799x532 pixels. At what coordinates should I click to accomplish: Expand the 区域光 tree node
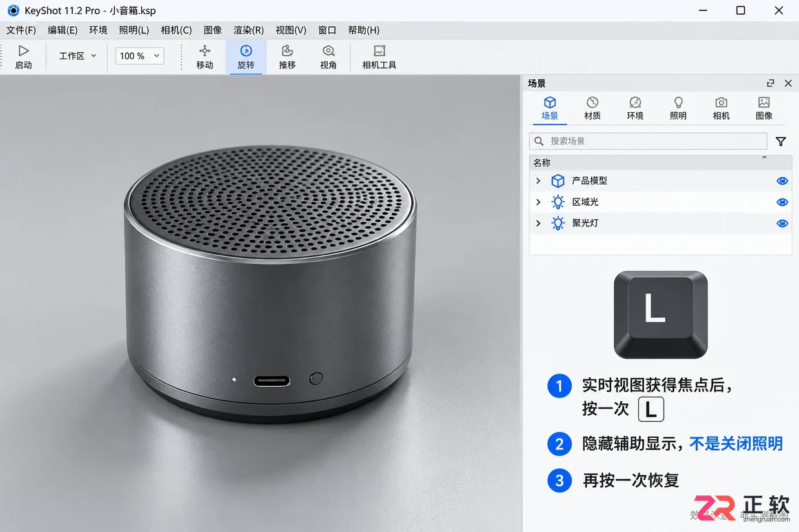tap(538, 202)
